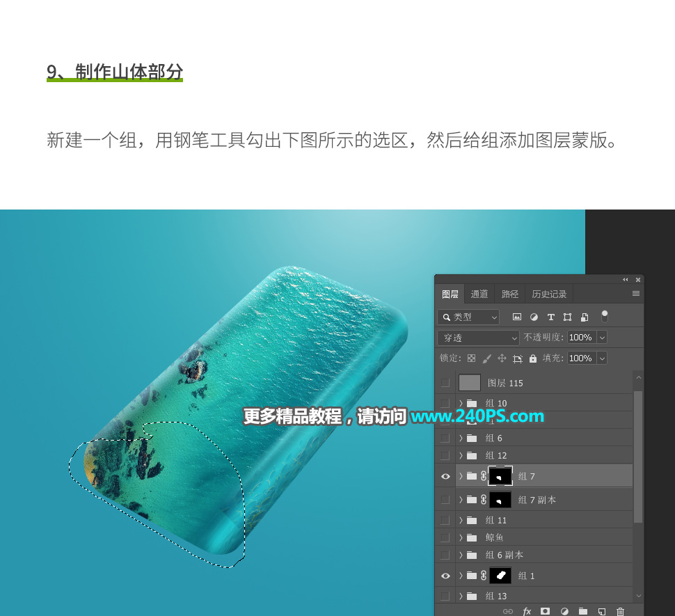
Task: Select the 组 7 layer mask thumbnail
Action: click(x=500, y=476)
